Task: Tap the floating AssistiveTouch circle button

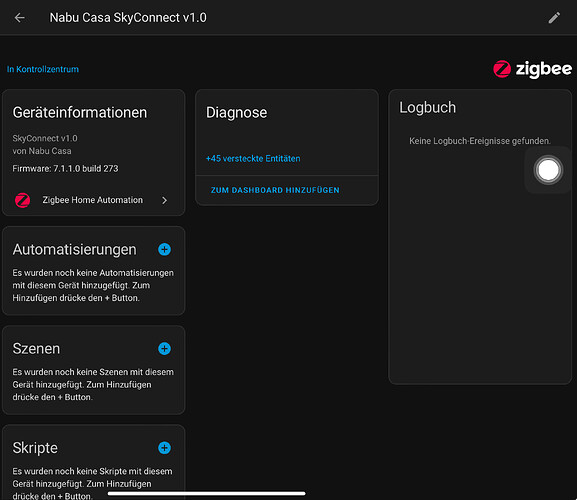Action: click(x=548, y=170)
